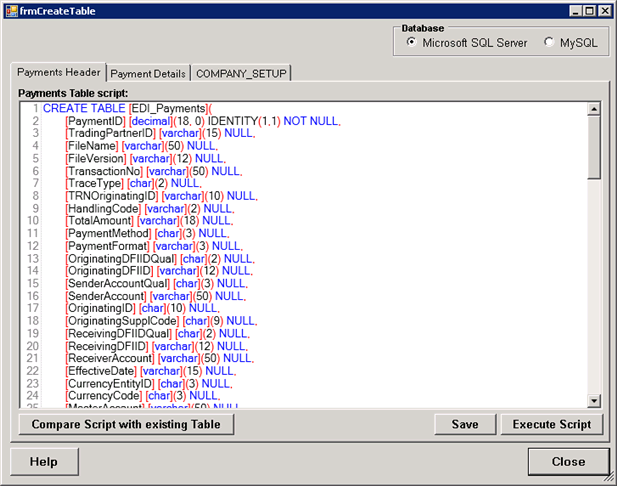Click the Close button at bottom right
Viewport: 617px width, 486px height.
coord(567,462)
